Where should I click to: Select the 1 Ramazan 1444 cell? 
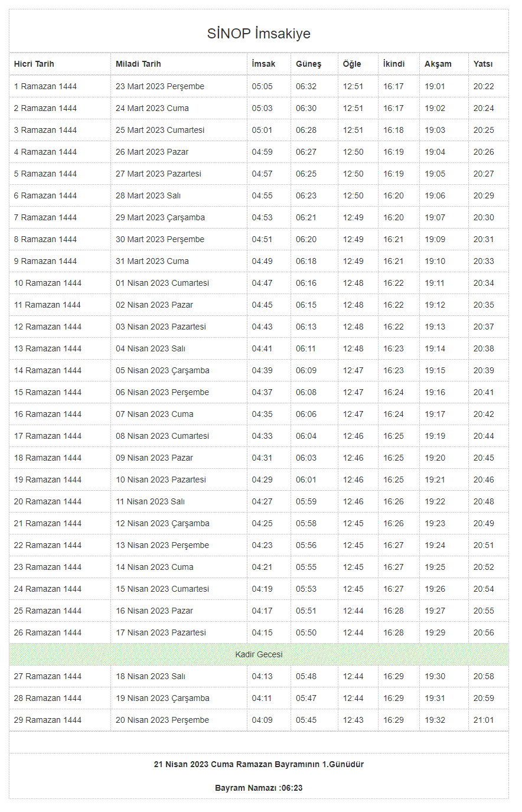pos(45,86)
